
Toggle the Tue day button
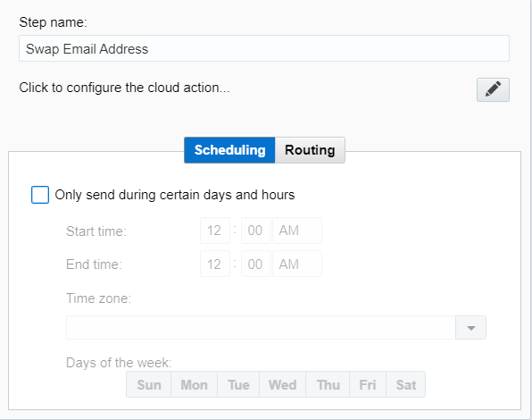click(x=238, y=384)
